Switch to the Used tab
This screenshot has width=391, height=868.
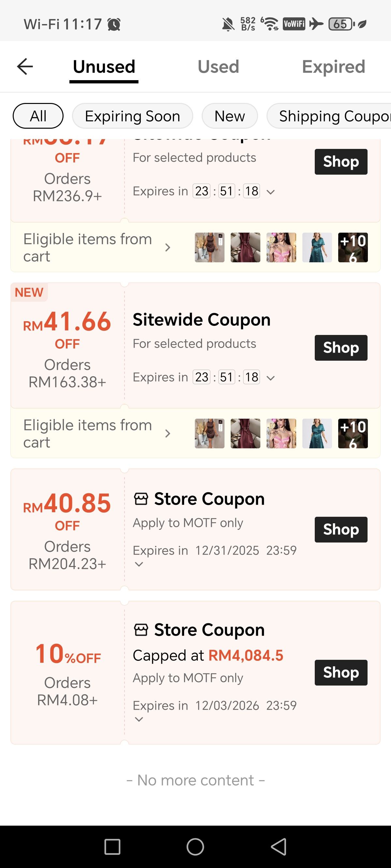click(218, 66)
